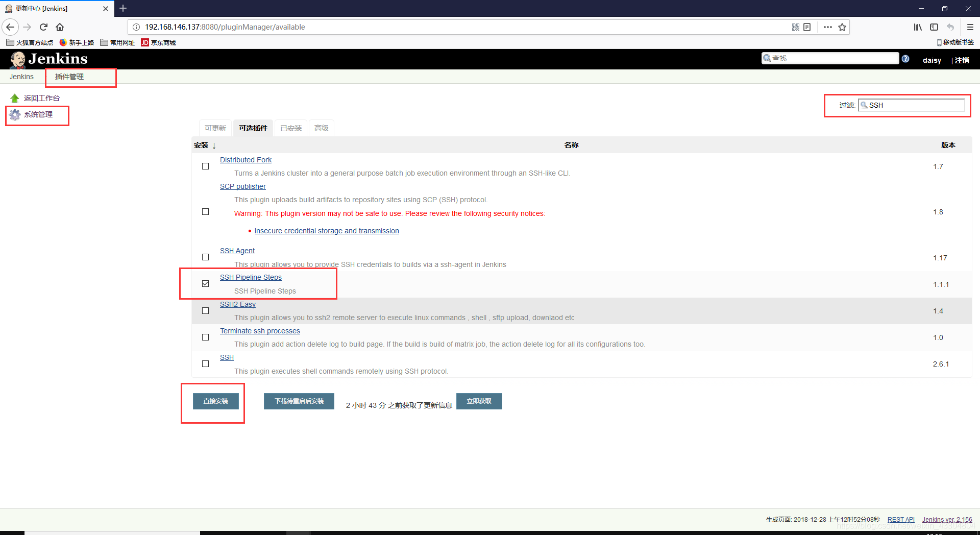The image size is (980, 535).
Task: Open the SSH plugin link
Action: (227, 357)
